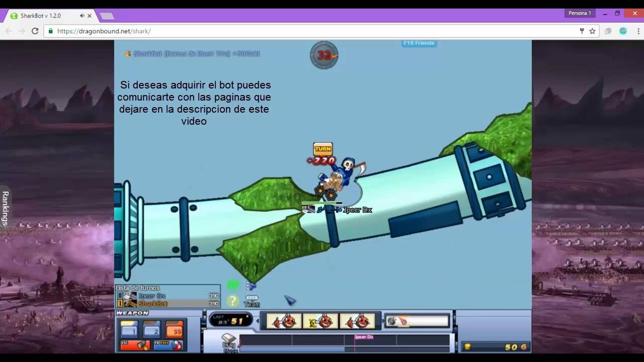Viewport: 644px width, 362px height.
Task: Click the lower move gauge bar
Action: point(344,349)
